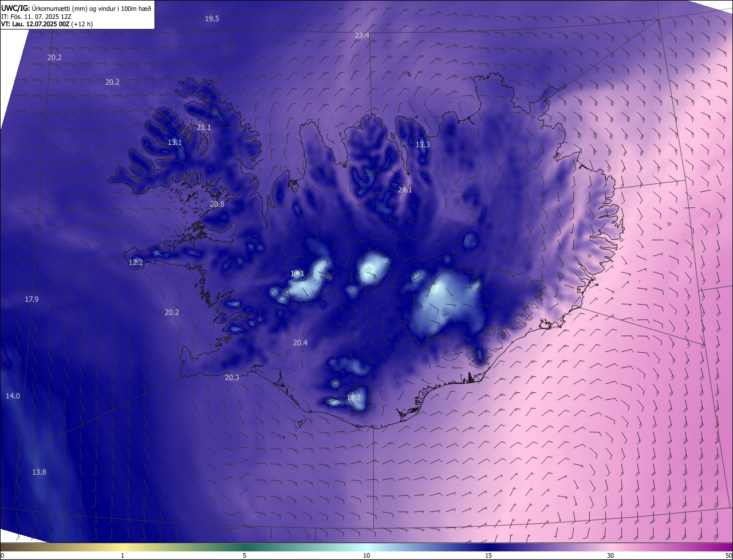Click the initial time 'IT: Fös. 11. 07. 2025 12Z'
This screenshot has height=560, width=733.
click(x=36, y=16)
